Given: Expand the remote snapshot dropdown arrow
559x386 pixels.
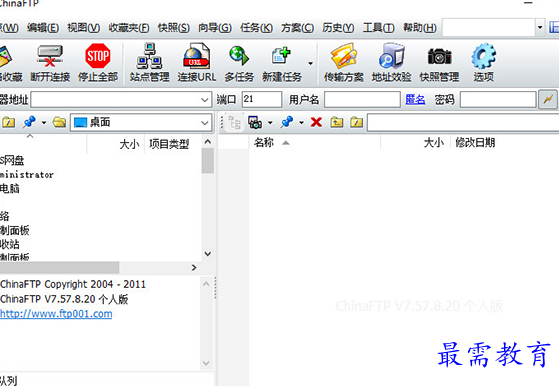Looking at the screenshot, I should [x=270, y=123].
